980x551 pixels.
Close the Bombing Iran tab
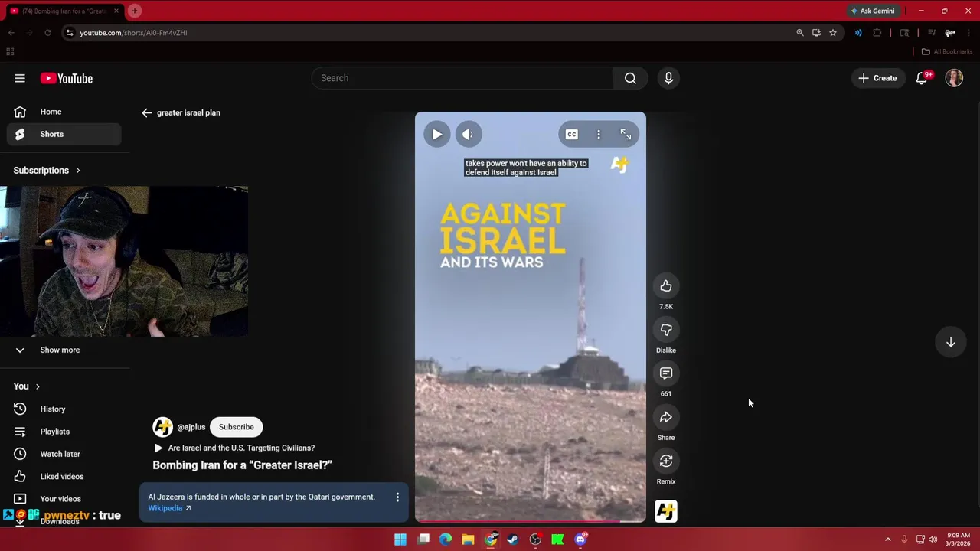[116, 11]
